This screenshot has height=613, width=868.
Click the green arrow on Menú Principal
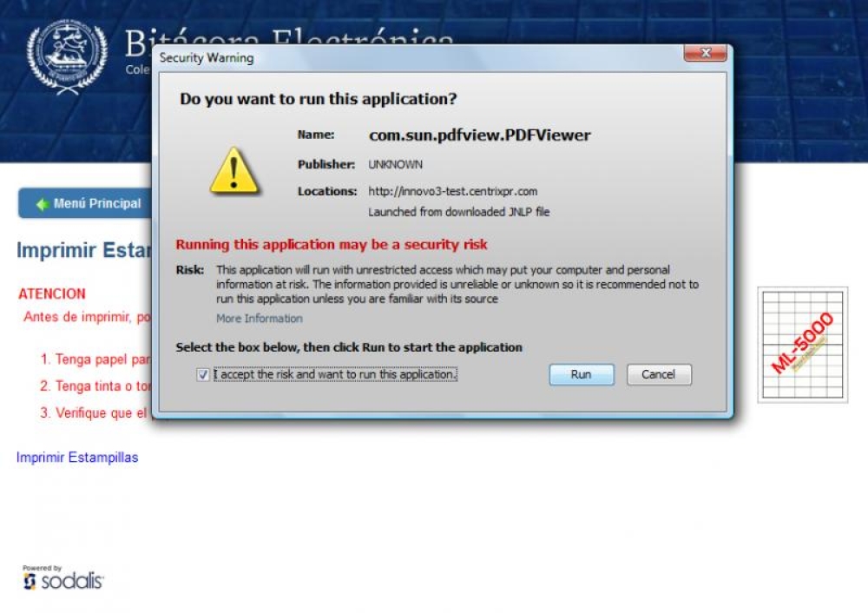43,204
